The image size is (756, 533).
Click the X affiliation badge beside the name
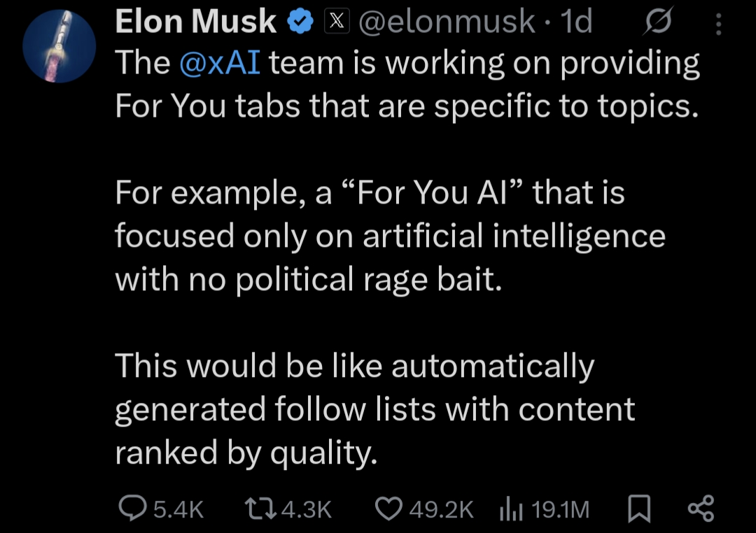point(335,23)
